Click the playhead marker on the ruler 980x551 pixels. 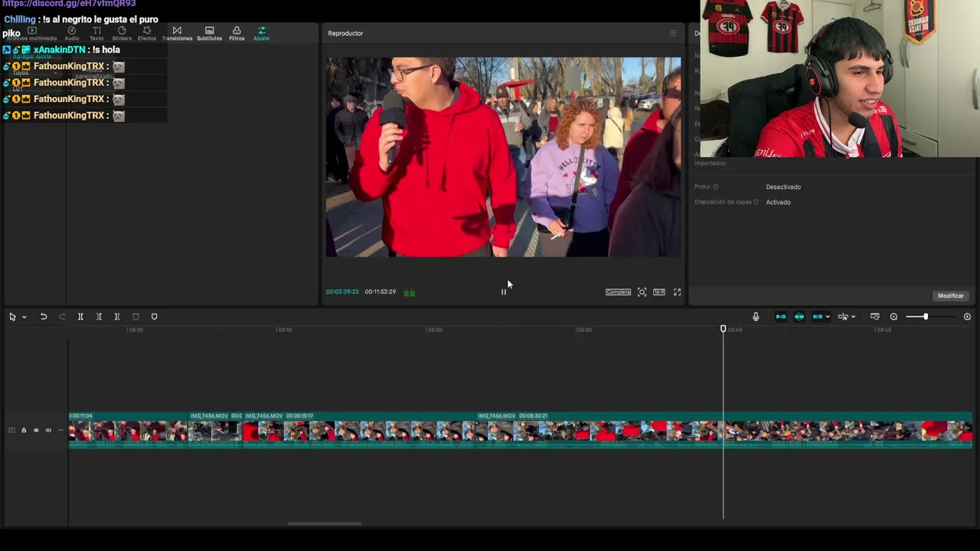(x=723, y=329)
